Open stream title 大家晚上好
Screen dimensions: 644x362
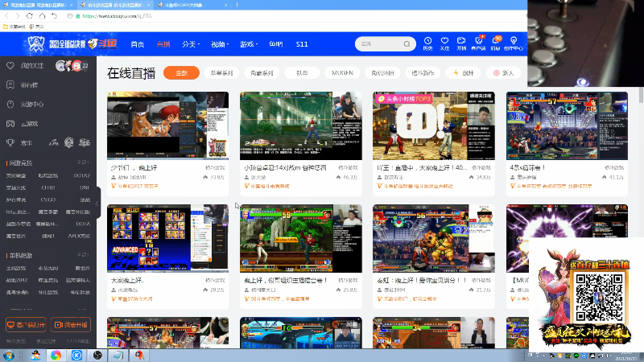(x=128, y=280)
